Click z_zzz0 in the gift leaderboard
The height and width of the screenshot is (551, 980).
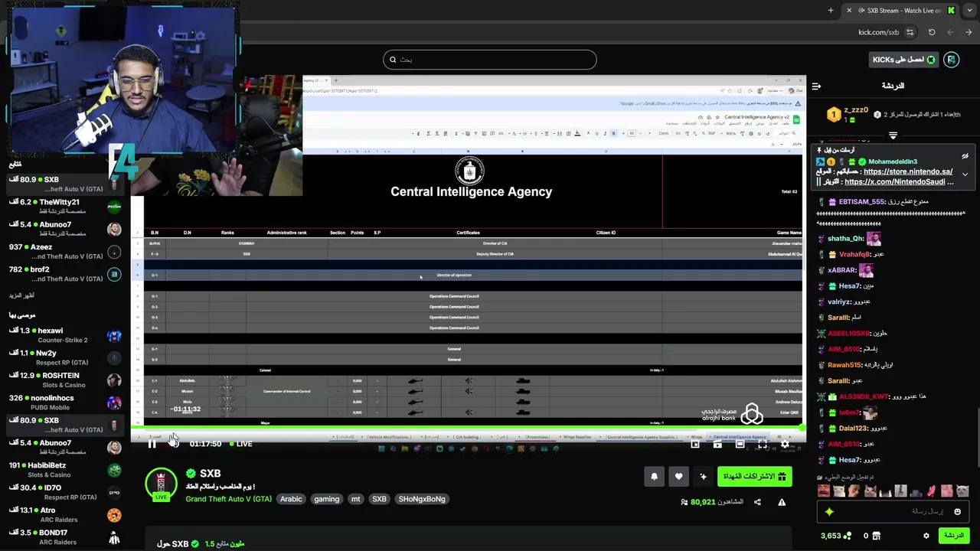[856, 110]
